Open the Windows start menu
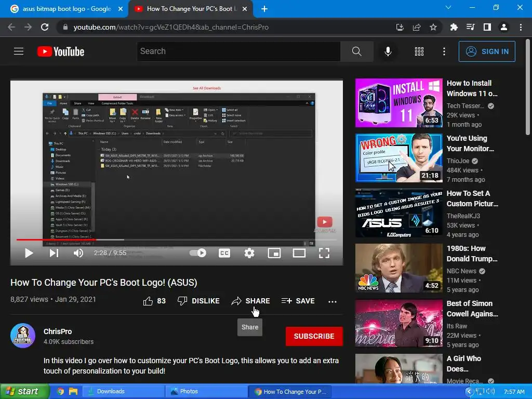This screenshot has height=399, width=532. coord(24,392)
